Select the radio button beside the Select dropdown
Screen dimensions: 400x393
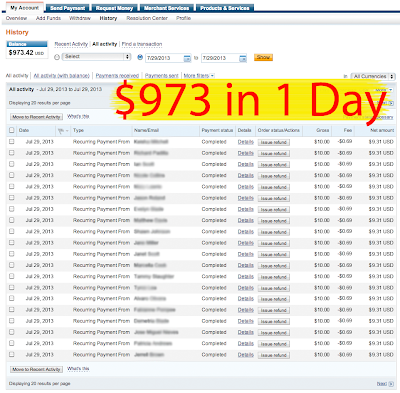click(x=57, y=57)
